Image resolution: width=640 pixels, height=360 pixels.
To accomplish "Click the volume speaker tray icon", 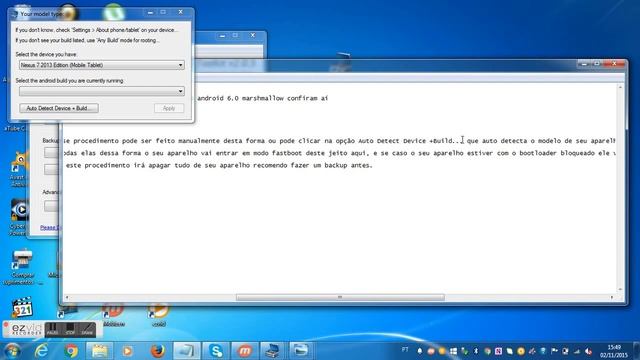I will (x=588, y=351).
